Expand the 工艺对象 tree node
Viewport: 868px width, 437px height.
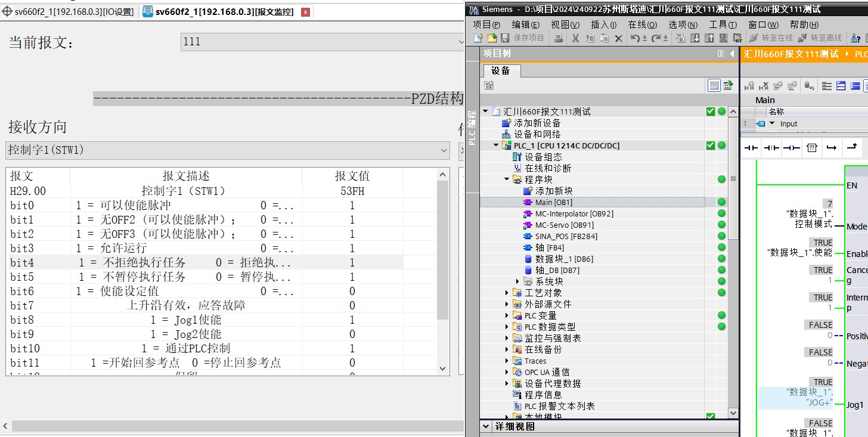(x=507, y=293)
